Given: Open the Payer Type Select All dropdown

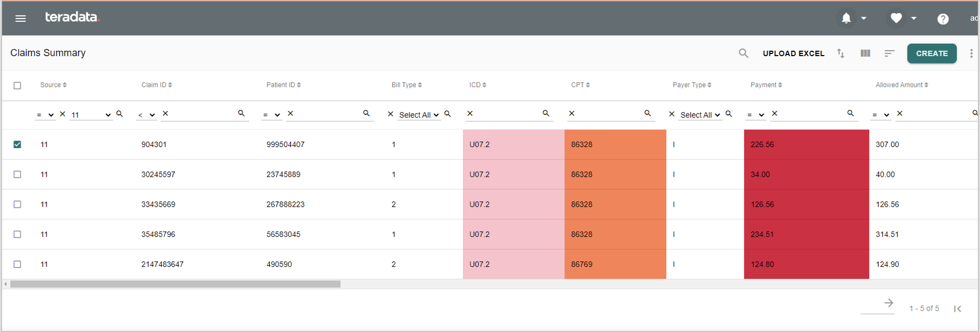Looking at the screenshot, I should pyautogui.click(x=700, y=115).
